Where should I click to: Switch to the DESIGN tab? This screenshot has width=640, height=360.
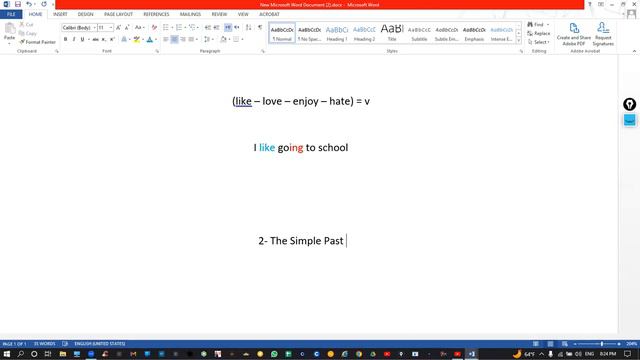85,14
